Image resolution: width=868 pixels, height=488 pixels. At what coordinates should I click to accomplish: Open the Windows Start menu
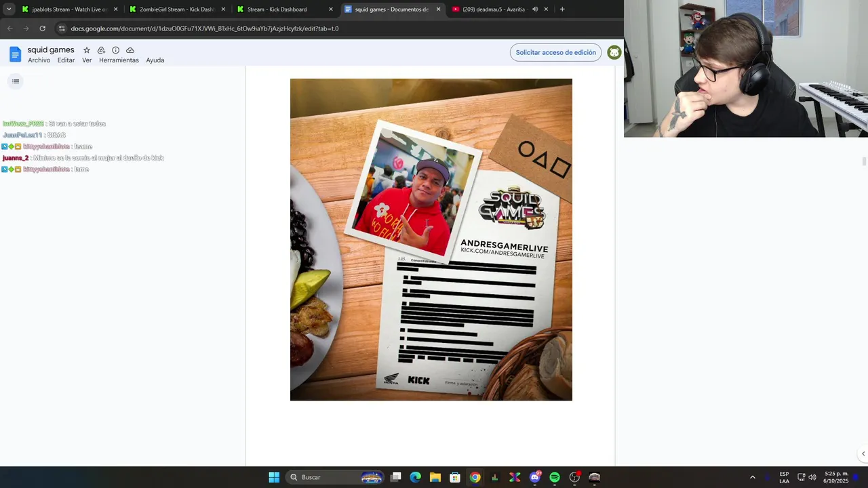[274, 477]
